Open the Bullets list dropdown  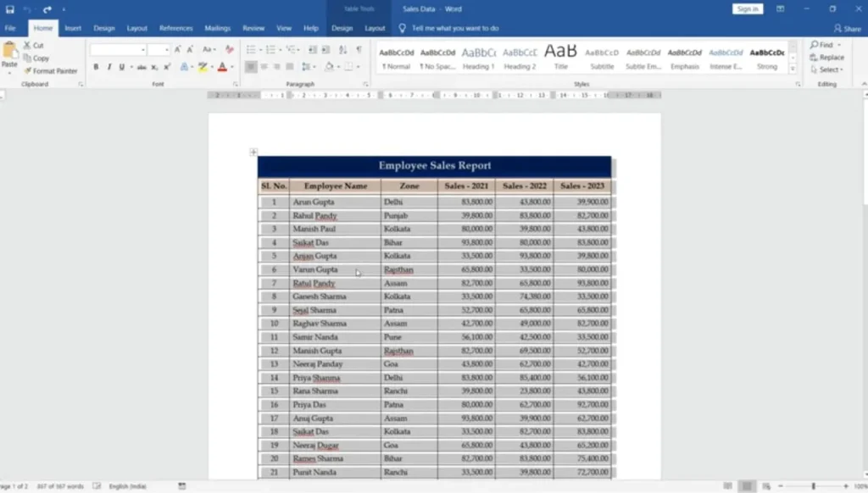[x=261, y=50]
